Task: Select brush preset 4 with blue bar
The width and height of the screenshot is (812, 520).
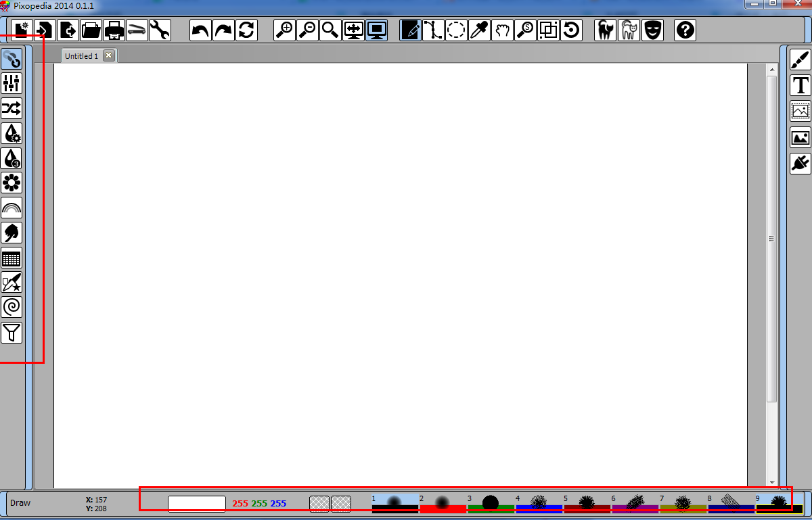Action: pyautogui.click(x=539, y=503)
